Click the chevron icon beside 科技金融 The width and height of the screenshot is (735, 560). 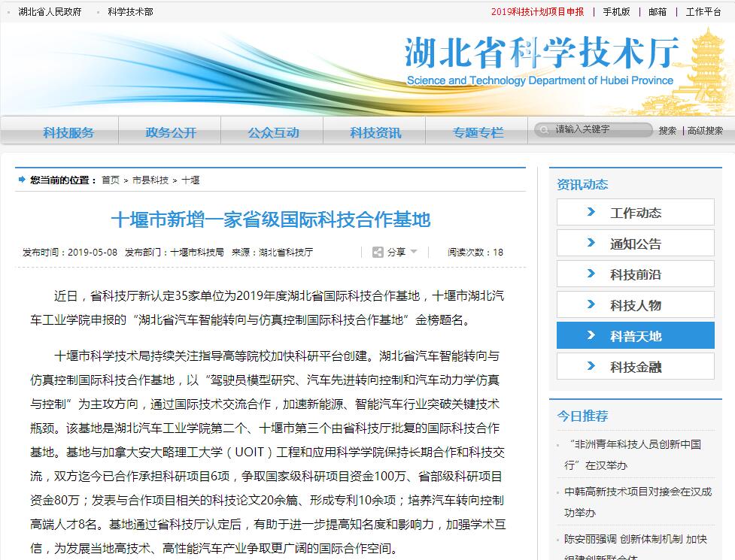[591, 366]
